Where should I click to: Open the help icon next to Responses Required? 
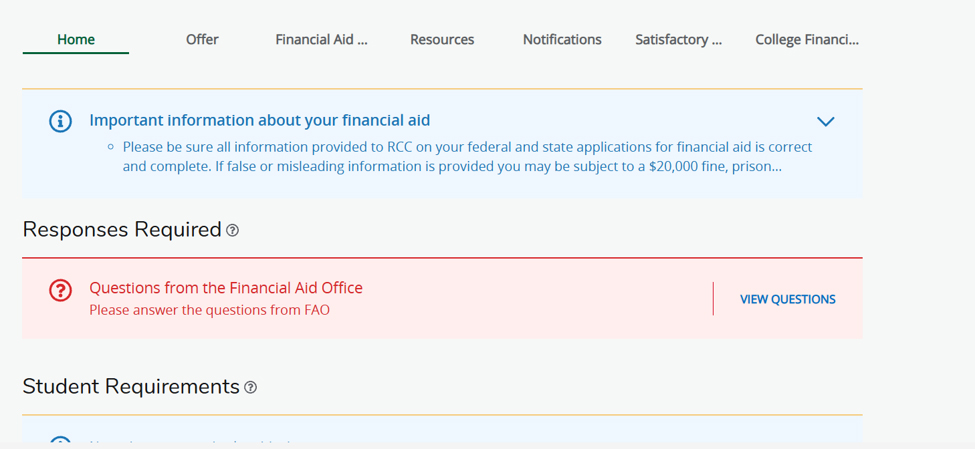[232, 231]
